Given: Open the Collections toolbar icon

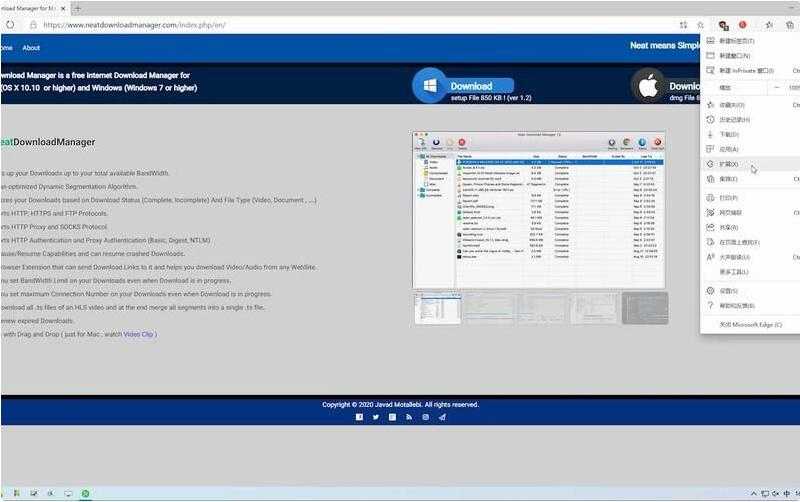Looking at the screenshot, I should [790, 25].
